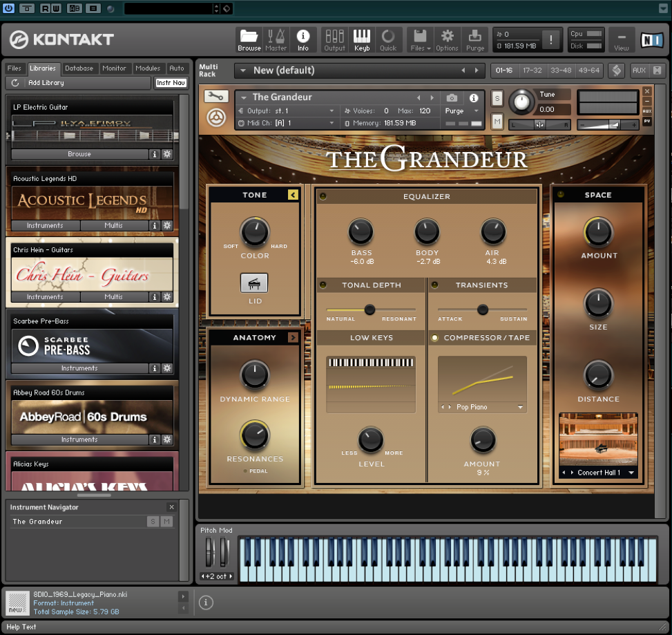Click the Add Library button

(46, 83)
